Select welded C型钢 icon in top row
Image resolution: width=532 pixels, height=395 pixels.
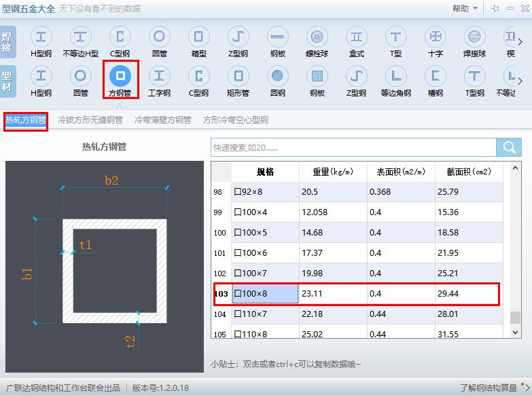(x=120, y=37)
